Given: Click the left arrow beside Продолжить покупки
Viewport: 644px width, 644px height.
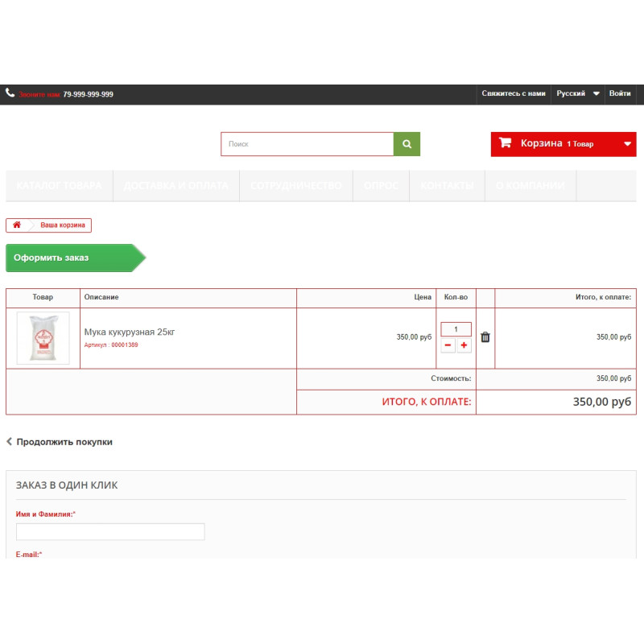Looking at the screenshot, I should [9, 441].
